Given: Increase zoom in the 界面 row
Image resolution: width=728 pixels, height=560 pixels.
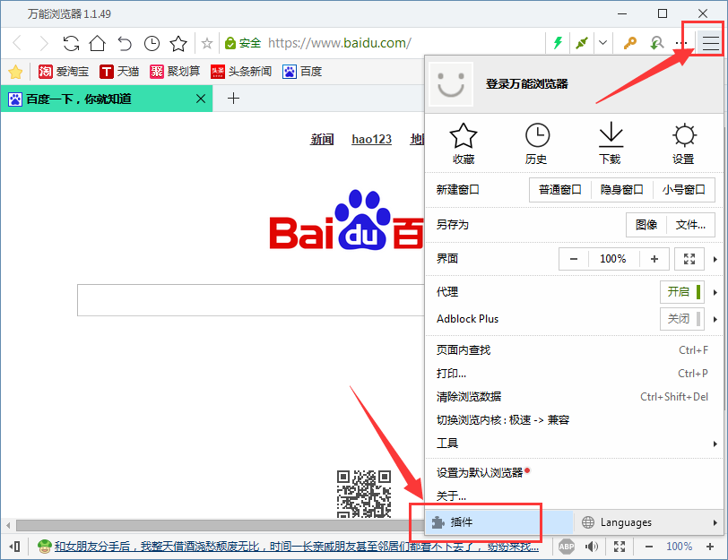Looking at the screenshot, I should point(654,259).
